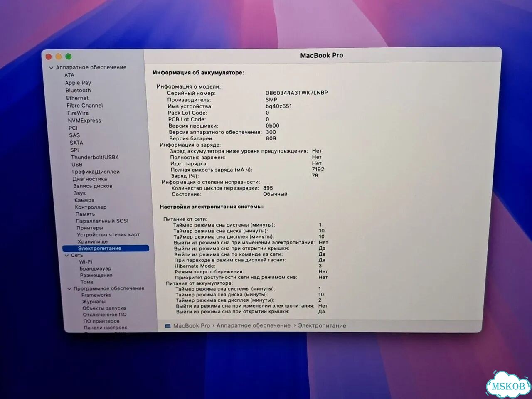This screenshot has height=399, width=532.
Task: Click the cycle count value 895
Action: coord(268,188)
